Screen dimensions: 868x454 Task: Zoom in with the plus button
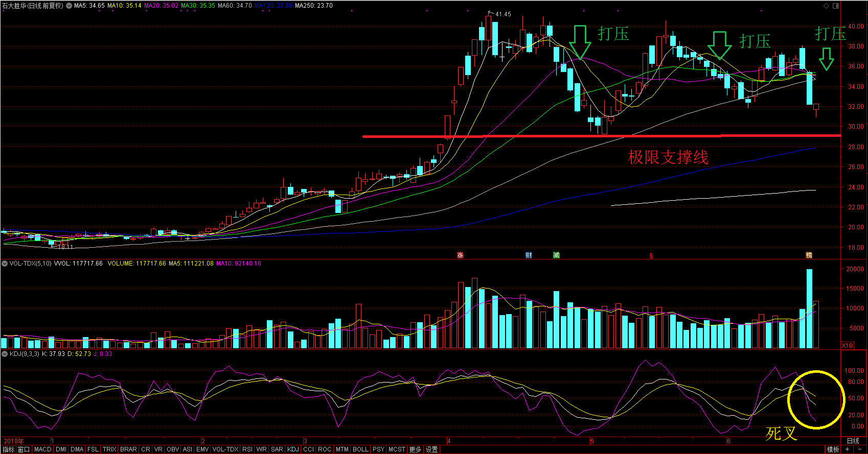pos(847,449)
